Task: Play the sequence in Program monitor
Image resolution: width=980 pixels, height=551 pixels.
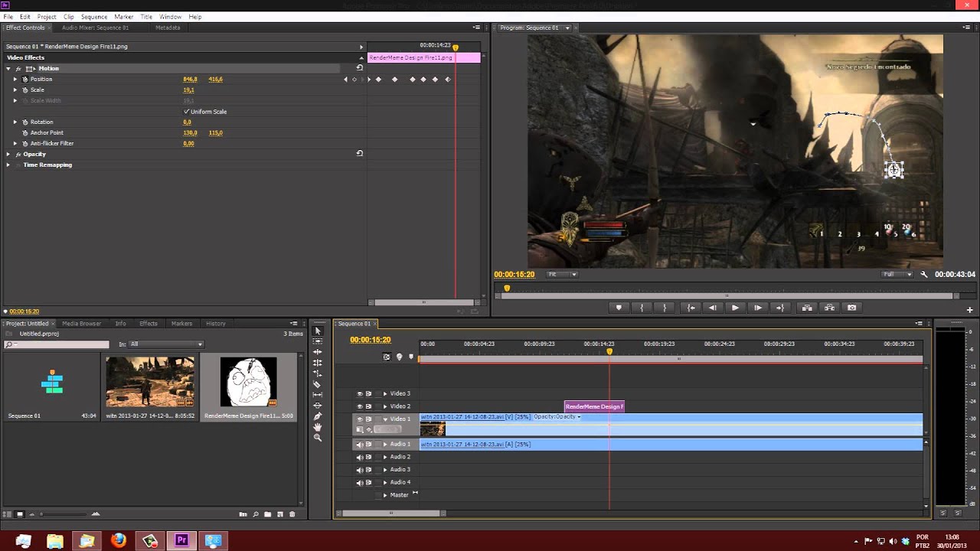Action: (735, 308)
